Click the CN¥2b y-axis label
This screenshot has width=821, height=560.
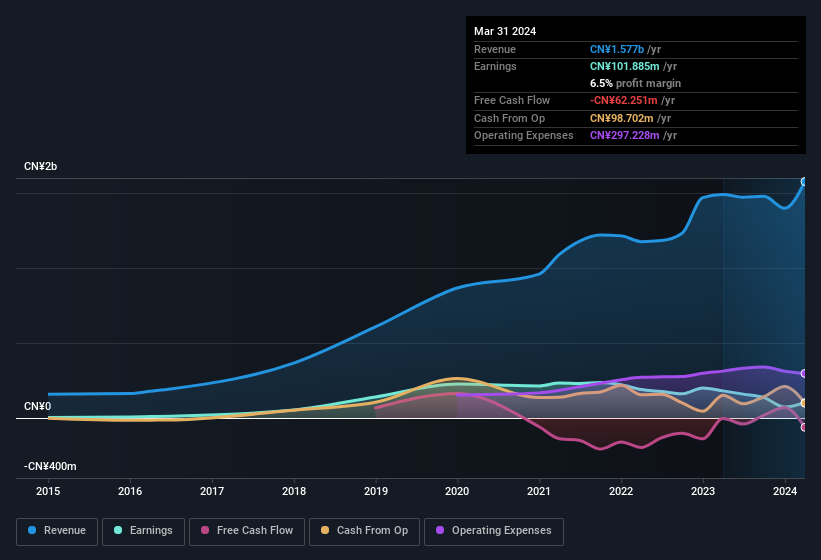coord(40,166)
